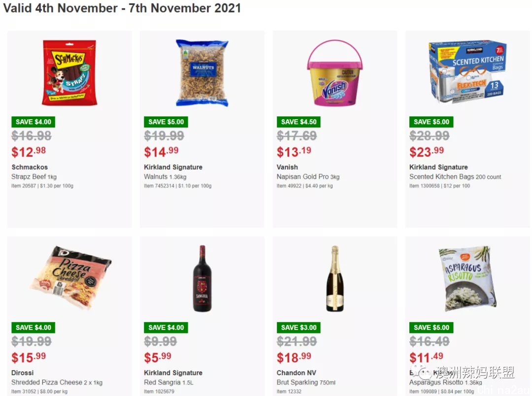Click Scented Kitchen Bags 200 count text
This screenshot has width=532, height=396.
455,176
